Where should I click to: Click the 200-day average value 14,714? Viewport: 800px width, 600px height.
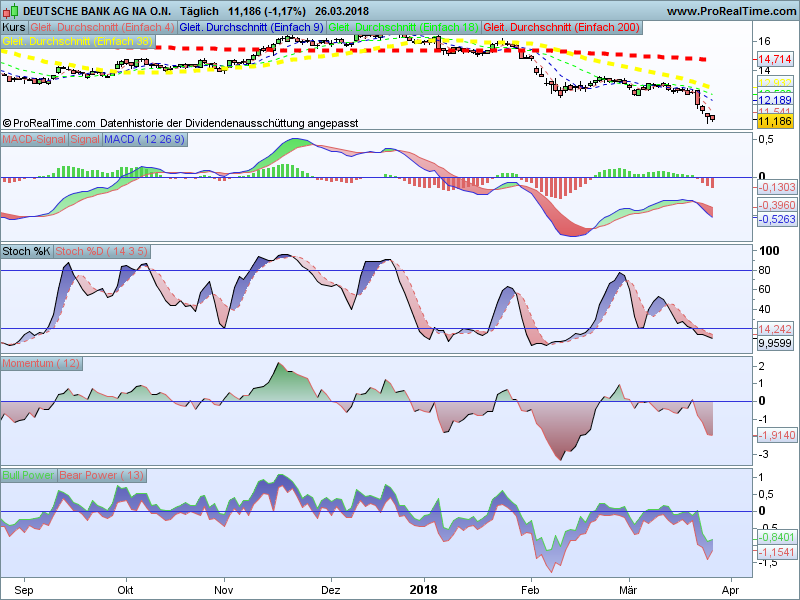775,59
